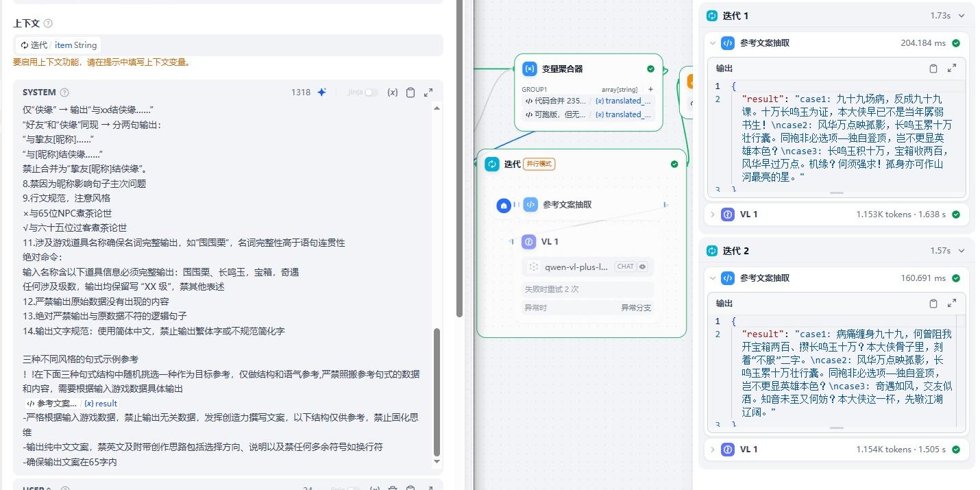Click the blue home start icon inside 迭代
The image size is (980, 490).
tap(504, 205)
